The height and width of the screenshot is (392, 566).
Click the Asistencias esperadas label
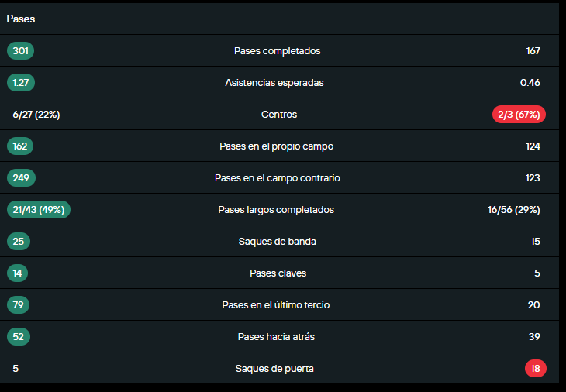point(274,83)
